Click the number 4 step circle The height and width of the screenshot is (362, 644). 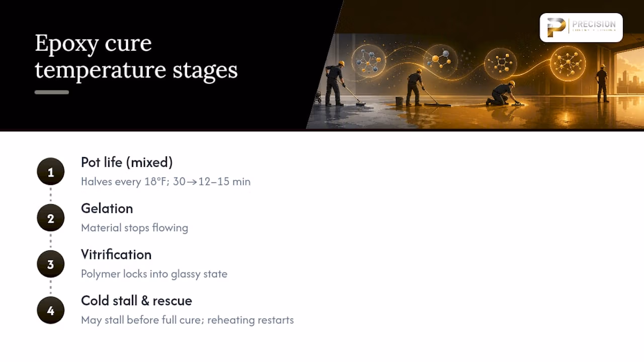click(x=51, y=311)
